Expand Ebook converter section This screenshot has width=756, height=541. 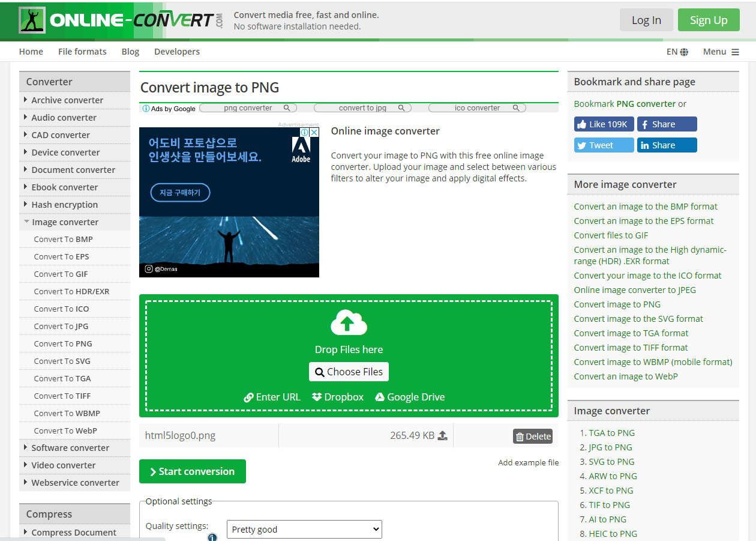74,187
